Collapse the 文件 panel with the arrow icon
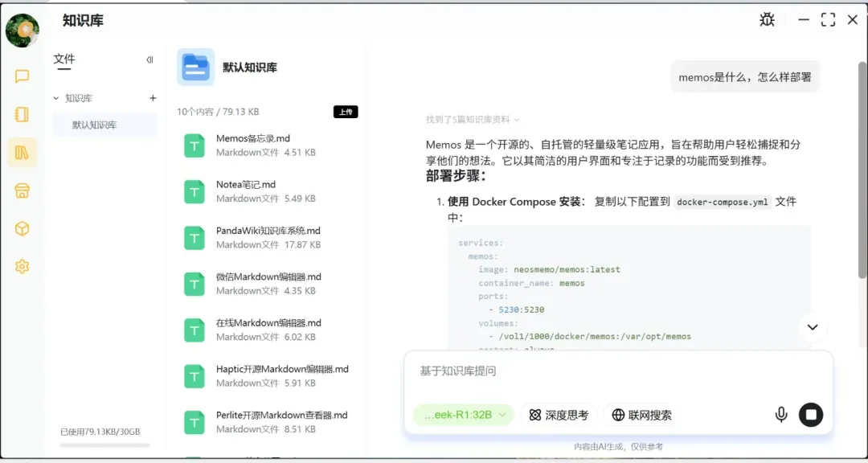Viewport: 868px width, 463px height. 149,59
